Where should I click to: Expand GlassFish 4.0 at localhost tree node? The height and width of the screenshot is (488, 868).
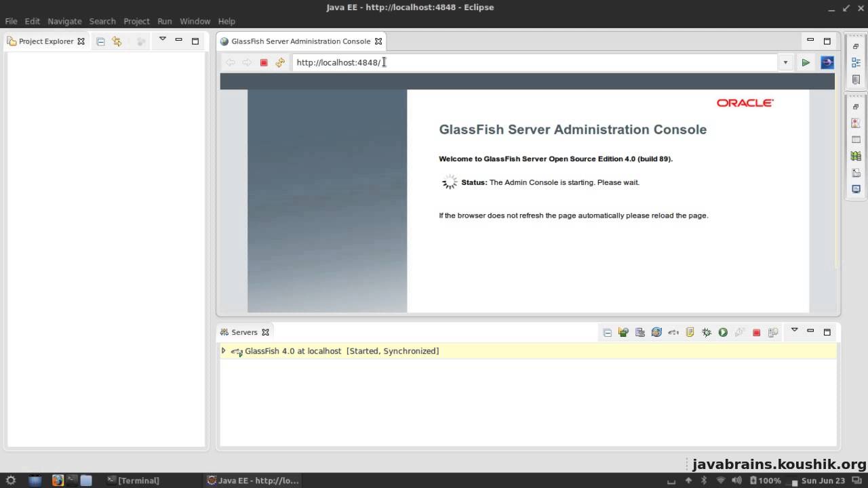(223, 351)
